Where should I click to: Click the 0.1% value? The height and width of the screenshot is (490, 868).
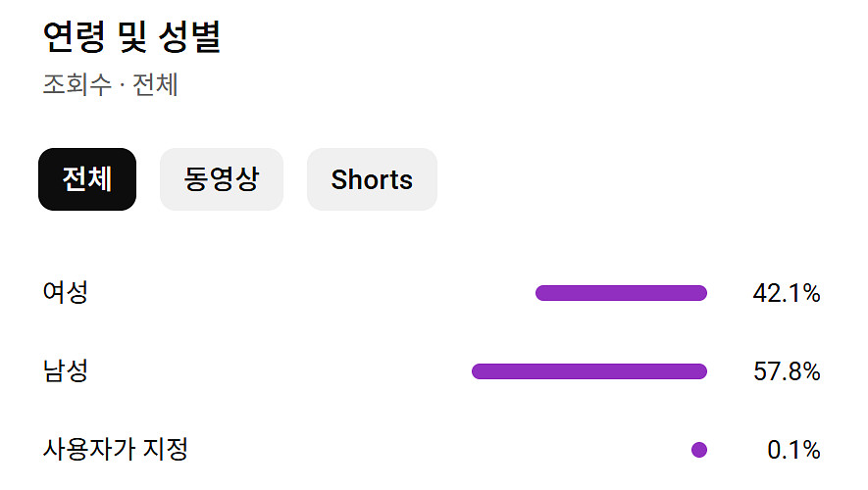792,450
